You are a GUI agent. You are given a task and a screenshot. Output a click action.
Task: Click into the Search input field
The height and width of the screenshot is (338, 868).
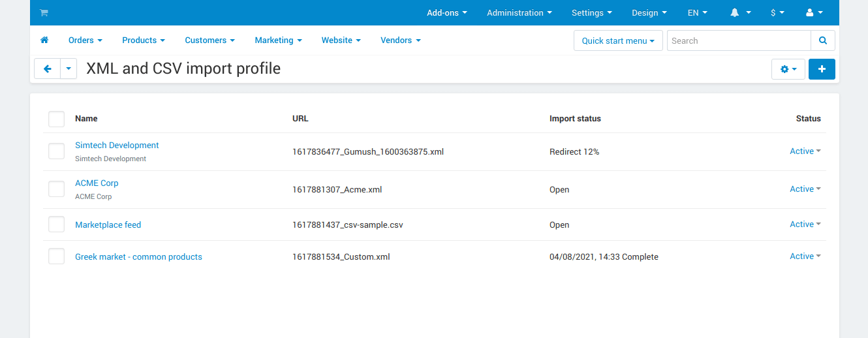pyautogui.click(x=738, y=40)
